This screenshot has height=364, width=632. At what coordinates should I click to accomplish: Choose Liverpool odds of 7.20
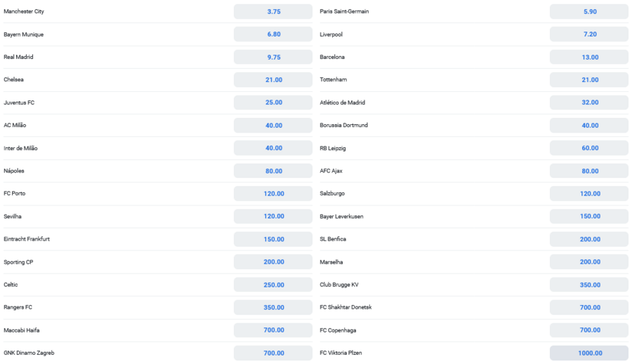pyautogui.click(x=589, y=34)
